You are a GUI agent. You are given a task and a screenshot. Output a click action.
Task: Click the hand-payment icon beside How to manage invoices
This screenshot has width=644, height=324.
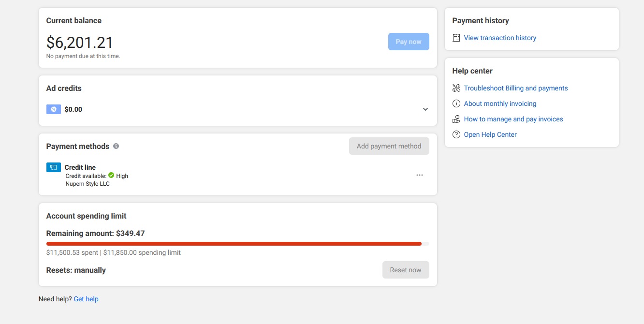456,119
